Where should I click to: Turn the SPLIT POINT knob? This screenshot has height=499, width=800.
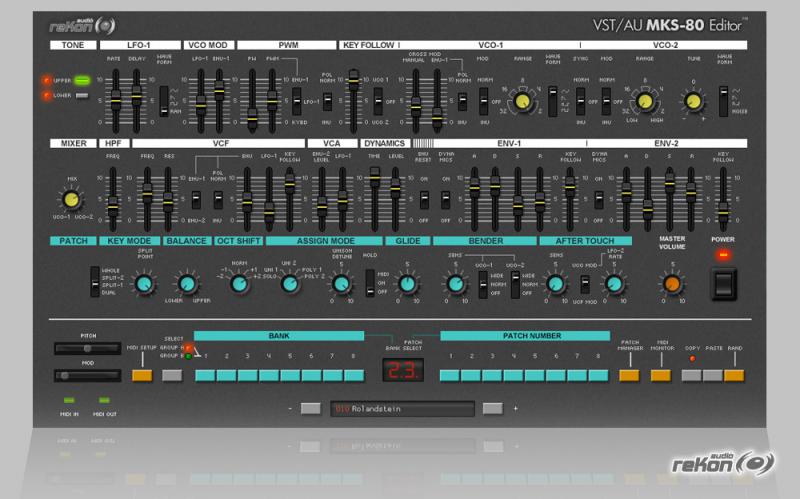(x=144, y=284)
